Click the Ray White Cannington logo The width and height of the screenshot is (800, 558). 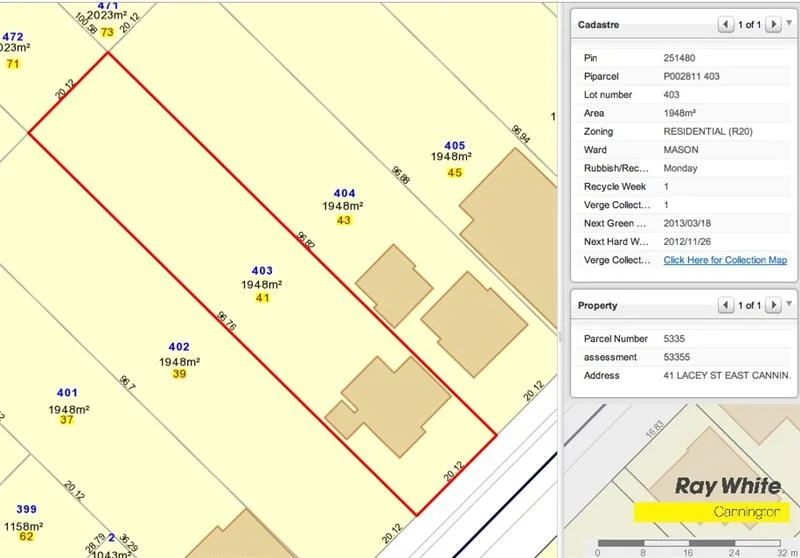712,498
